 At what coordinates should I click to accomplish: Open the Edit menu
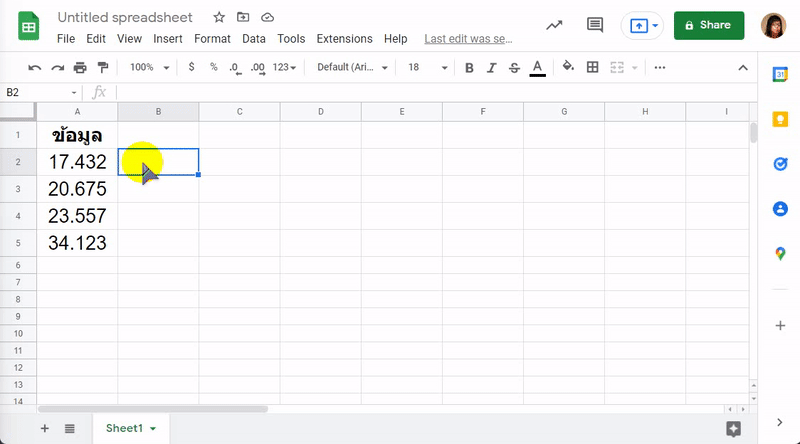coord(96,39)
